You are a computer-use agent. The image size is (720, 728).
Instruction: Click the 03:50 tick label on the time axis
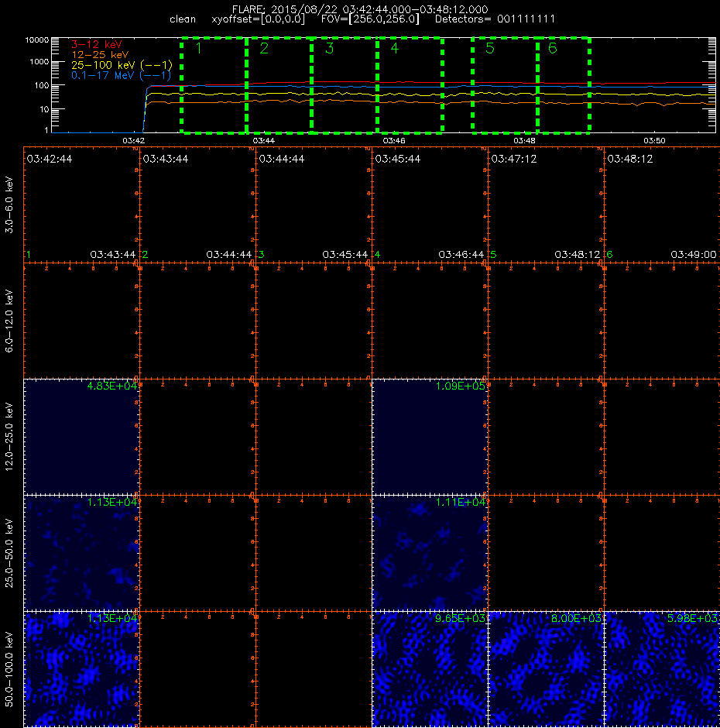tap(654, 141)
